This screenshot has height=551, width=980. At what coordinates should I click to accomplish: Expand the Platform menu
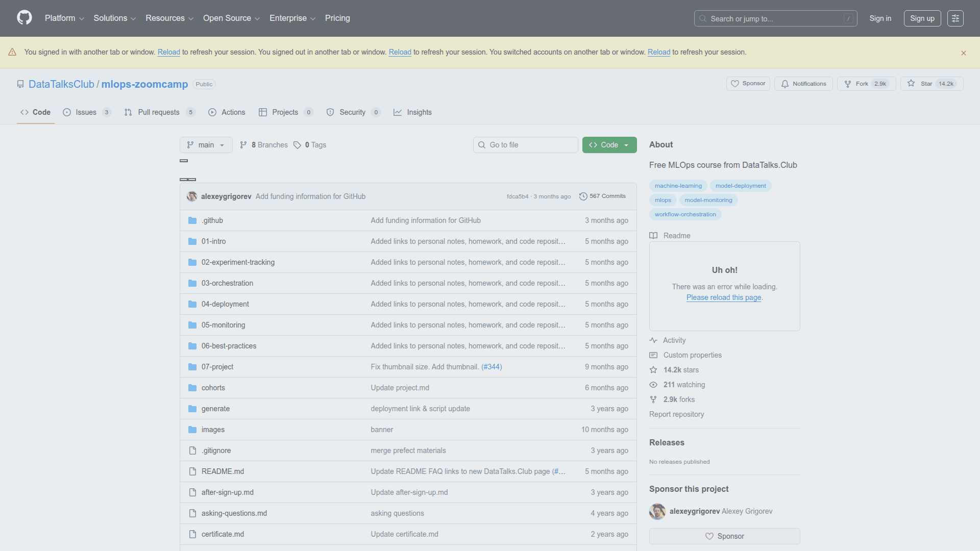[64, 18]
